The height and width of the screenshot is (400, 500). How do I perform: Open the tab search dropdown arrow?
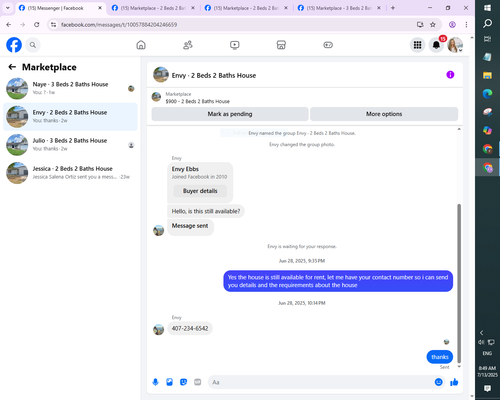pyautogui.click(x=8, y=8)
